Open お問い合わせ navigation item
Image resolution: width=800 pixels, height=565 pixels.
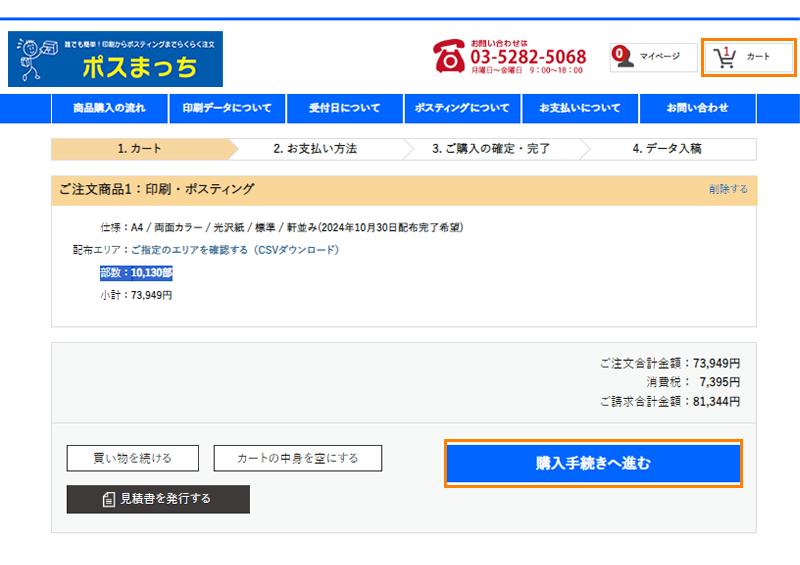697,108
